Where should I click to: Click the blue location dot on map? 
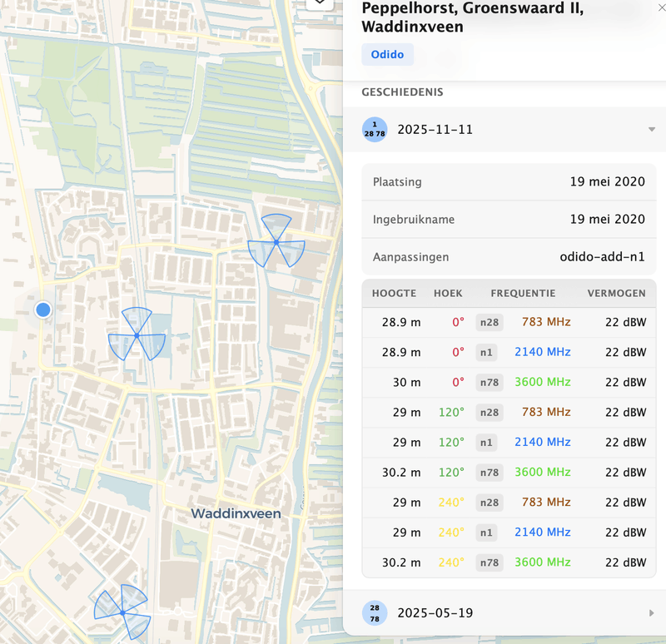point(43,310)
